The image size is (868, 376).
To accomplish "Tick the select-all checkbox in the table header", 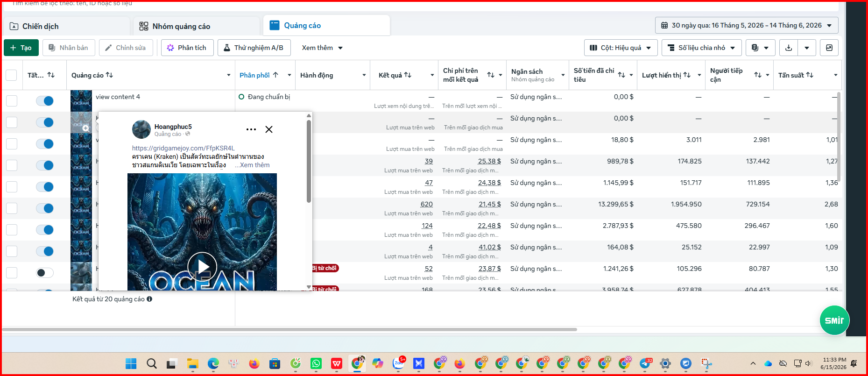I will [x=11, y=75].
